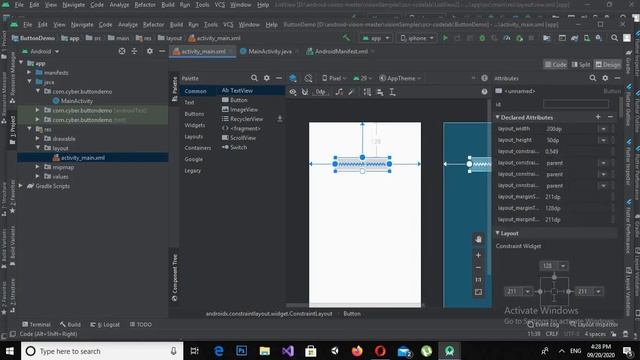Open API 29 version dropdown
640x360 pixels.
tap(362, 78)
